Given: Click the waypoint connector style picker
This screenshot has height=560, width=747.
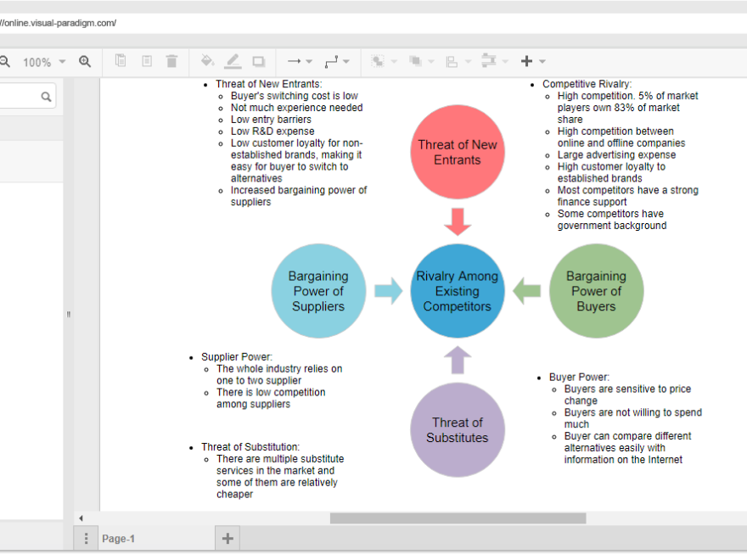Looking at the screenshot, I should [333, 61].
